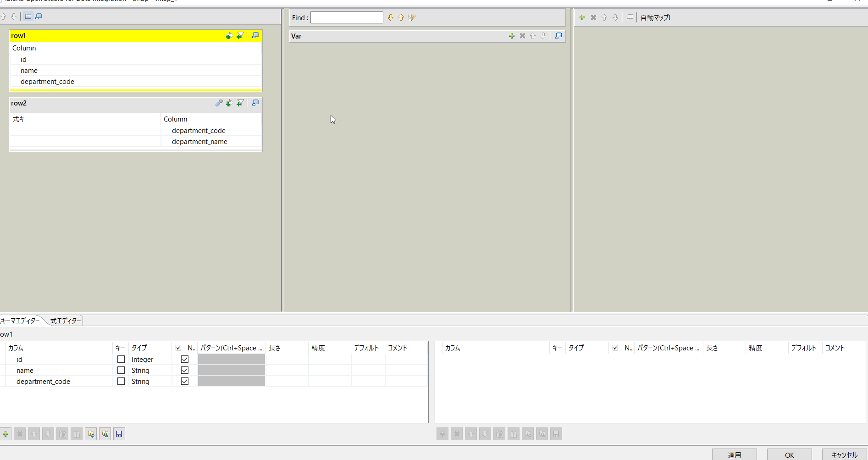Click the 自動マップ! button
This screenshot has width=868, height=460.
point(656,17)
